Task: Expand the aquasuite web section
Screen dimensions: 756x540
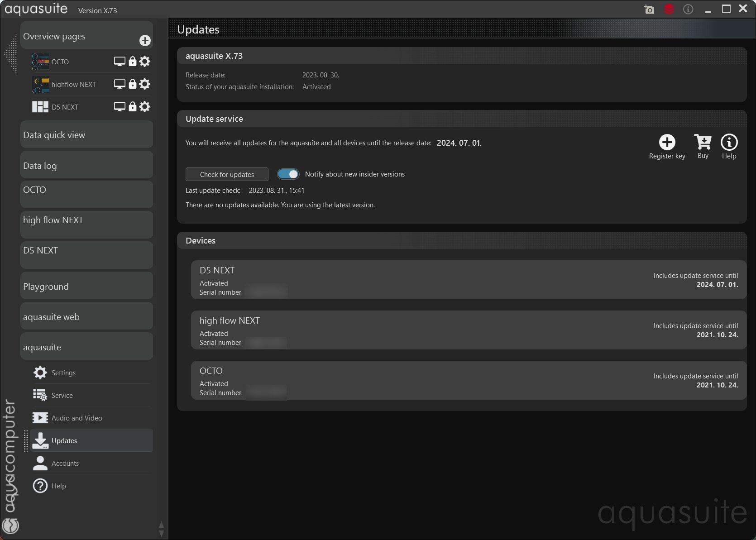Action: coord(86,316)
